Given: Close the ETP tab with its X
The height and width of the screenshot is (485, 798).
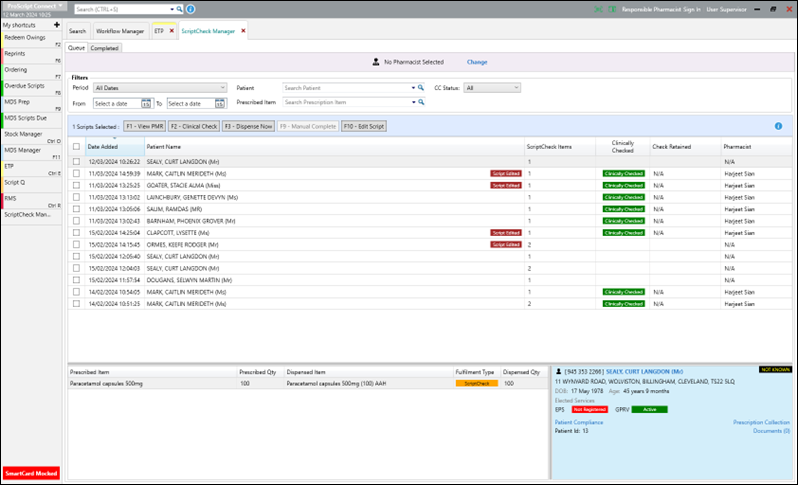Looking at the screenshot, I should tap(172, 31).
